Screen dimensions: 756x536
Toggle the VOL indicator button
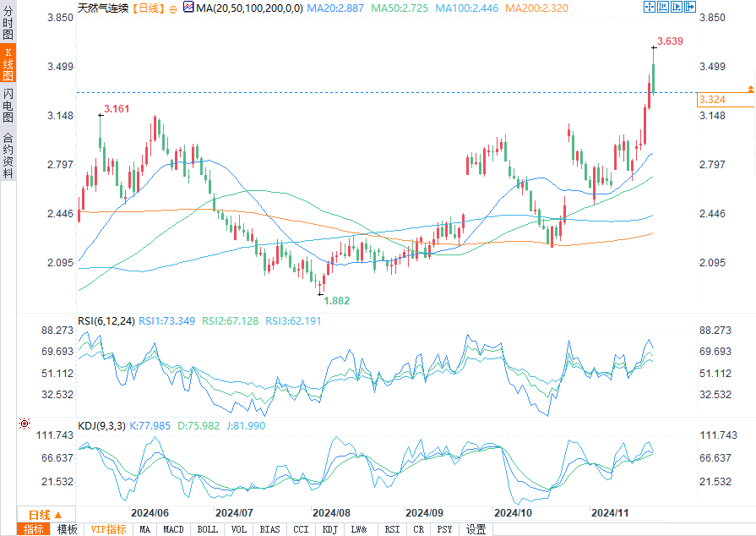coord(239,529)
